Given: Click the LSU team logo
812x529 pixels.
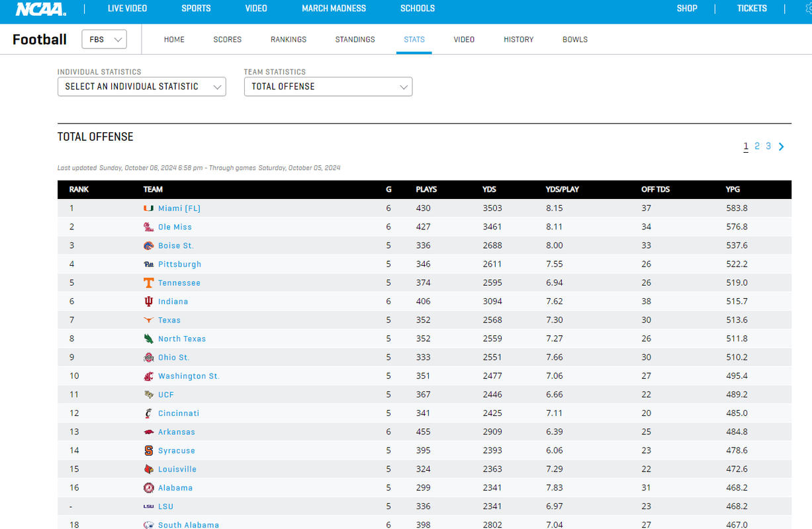Looking at the screenshot, I should [149, 507].
